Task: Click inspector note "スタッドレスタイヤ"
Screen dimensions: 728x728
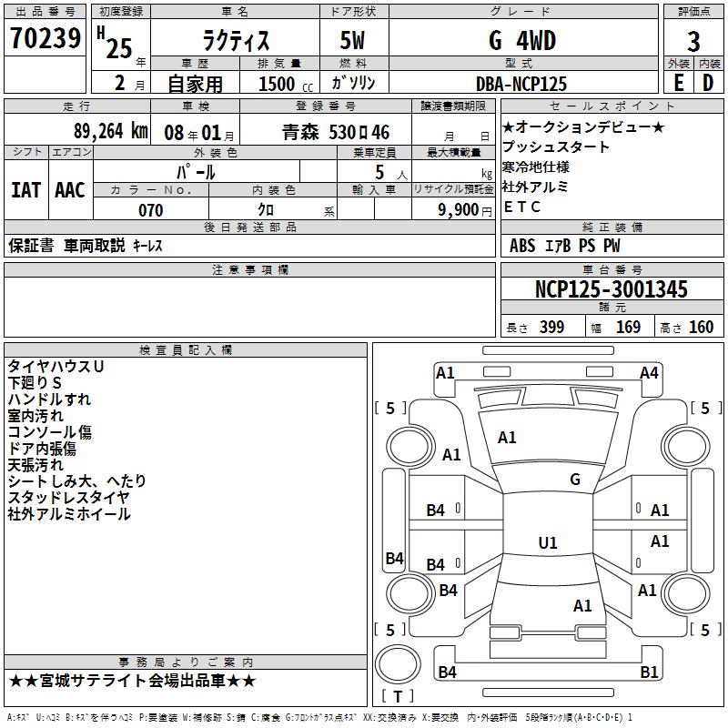Action: tap(69, 498)
